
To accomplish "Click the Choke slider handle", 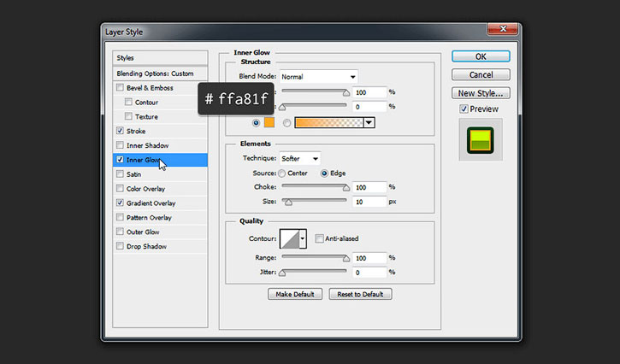I will click(x=346, y=188).
